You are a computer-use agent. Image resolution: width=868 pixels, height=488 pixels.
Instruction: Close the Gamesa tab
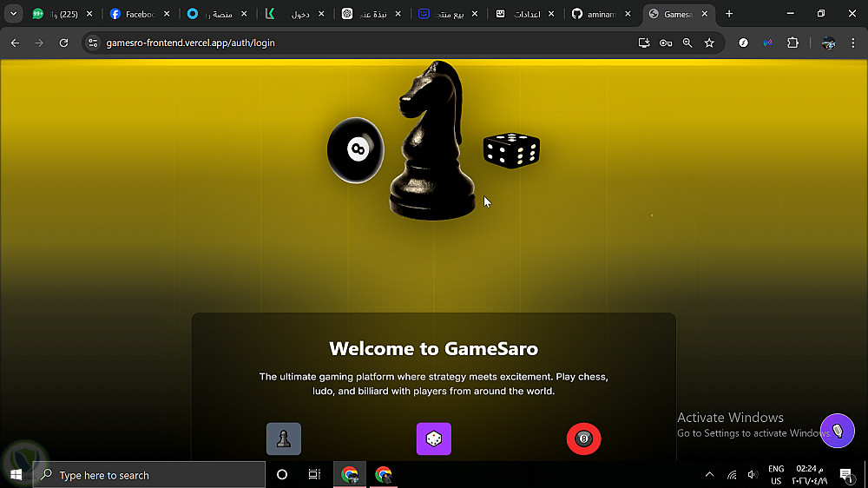click(704, 14)
